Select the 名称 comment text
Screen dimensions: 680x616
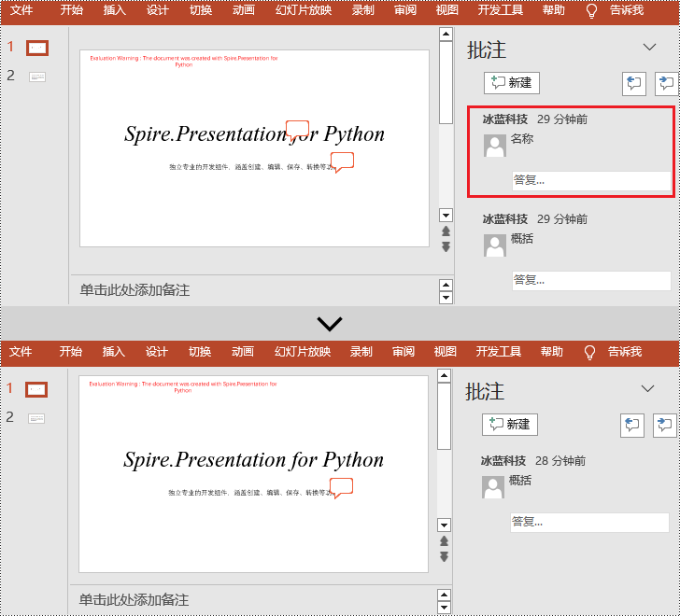(522, 139)
